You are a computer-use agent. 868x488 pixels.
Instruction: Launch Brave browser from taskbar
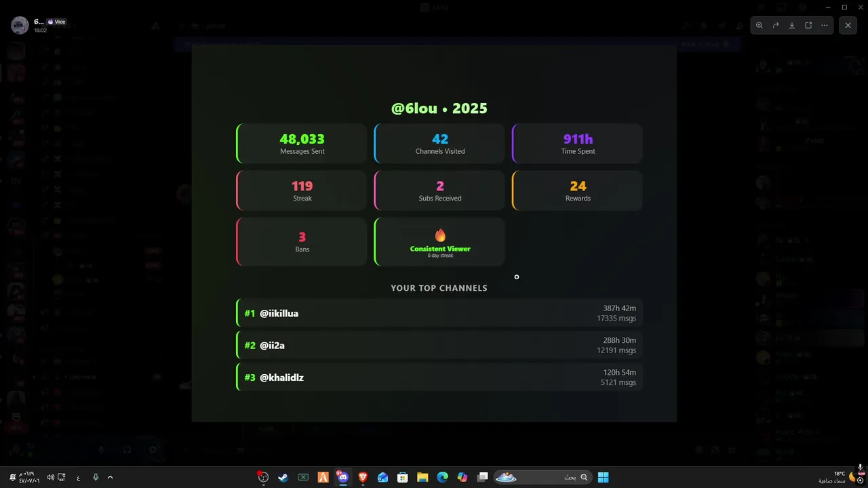point(363,477)
